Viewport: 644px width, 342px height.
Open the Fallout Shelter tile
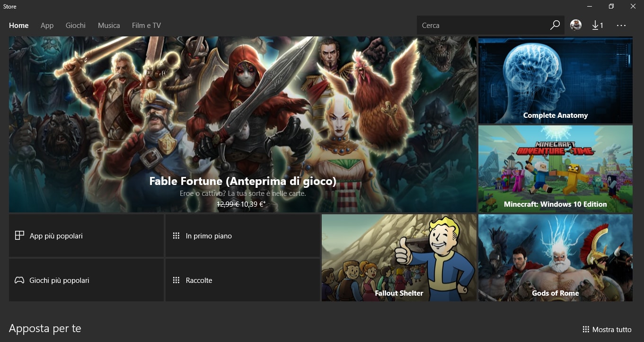coord(399,258)
